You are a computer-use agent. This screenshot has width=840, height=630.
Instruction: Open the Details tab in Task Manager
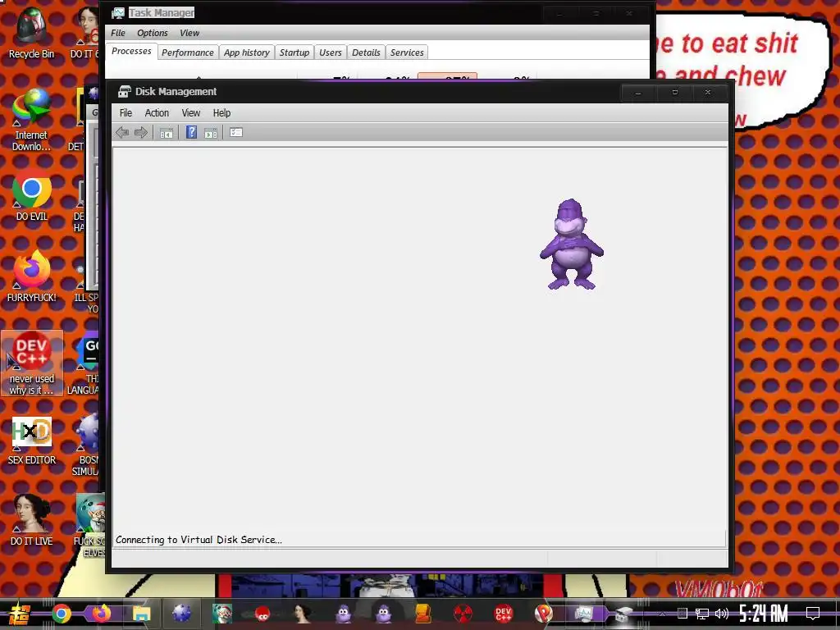click(366, 52)
